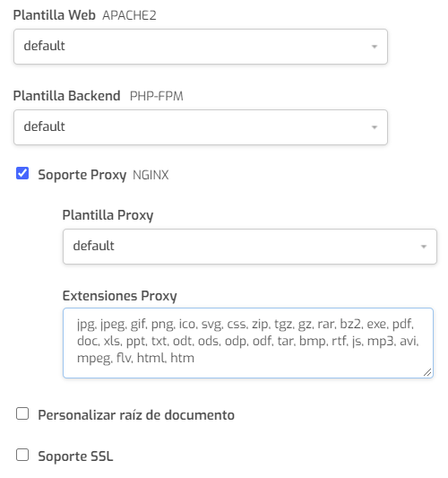Image resolution: width=448 pixels, height=478 pixels.
Task: Click the arrow of Plantilla Web select
Action: click(x=375, y=47)
